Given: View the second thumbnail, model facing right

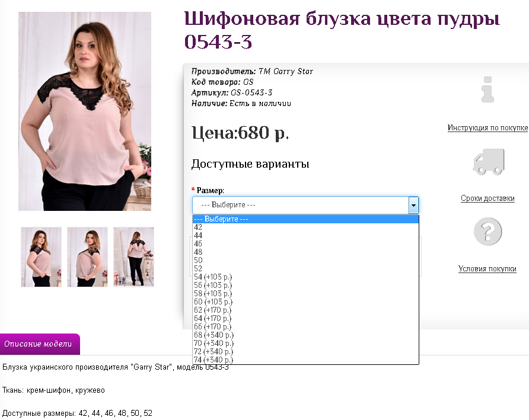Looking at the screenshot, I should [x=87, y=257].
